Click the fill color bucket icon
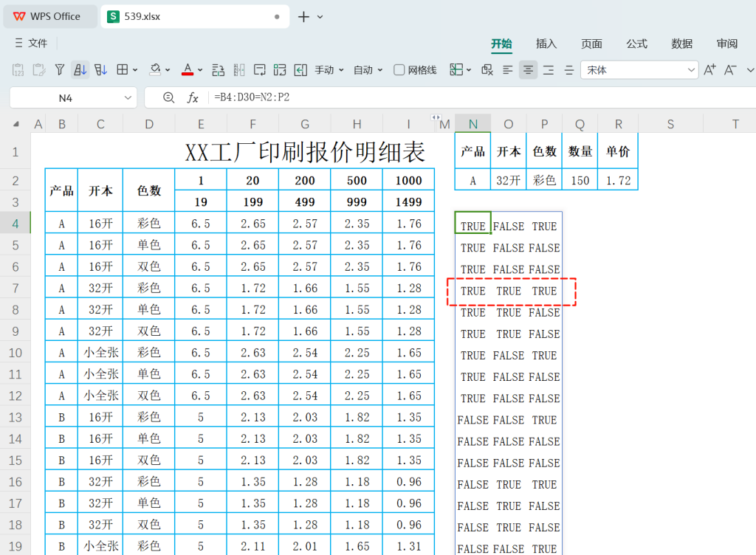This screenshot has width=756, height=555. coord(155,70)
